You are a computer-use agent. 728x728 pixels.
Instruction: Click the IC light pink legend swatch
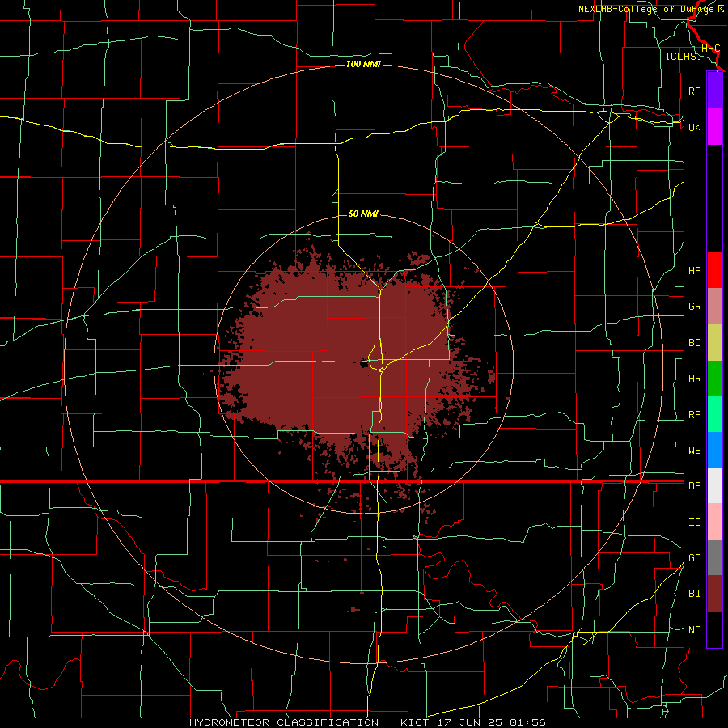[714, 522]
